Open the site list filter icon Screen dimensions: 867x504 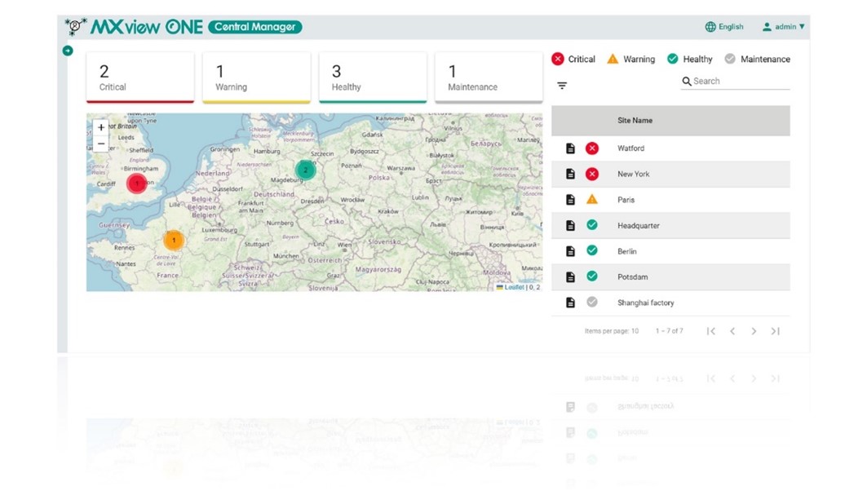coord(562,86)
